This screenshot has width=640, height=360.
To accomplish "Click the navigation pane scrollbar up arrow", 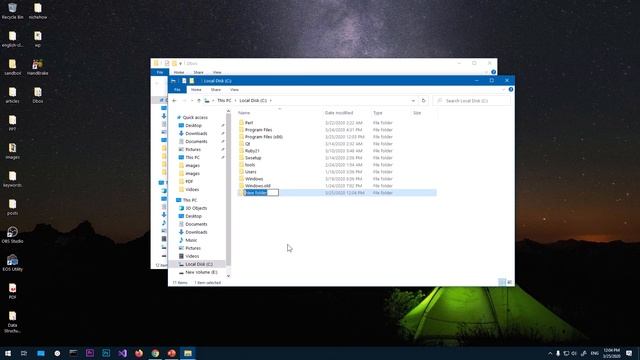I will pos(228,111).
